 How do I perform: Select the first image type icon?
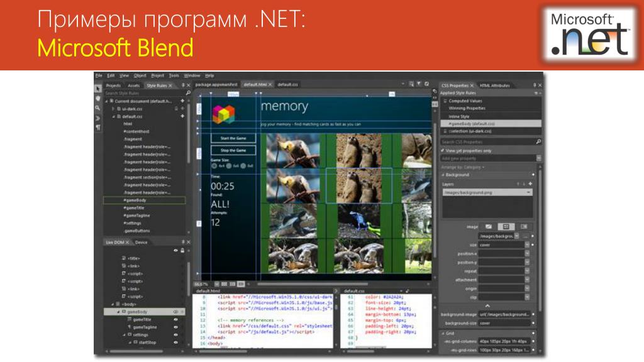pos(488,226)
